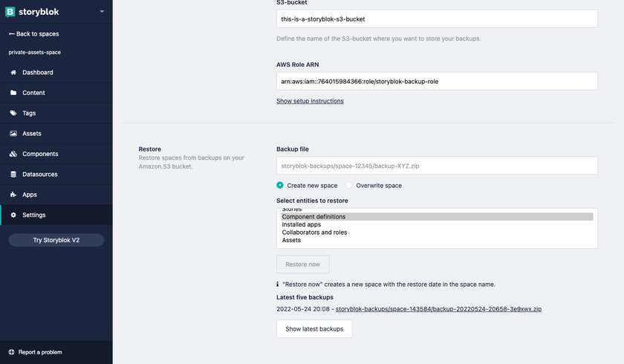Click the Show latest backups button
Screen dimensions: 624x364
314,329
